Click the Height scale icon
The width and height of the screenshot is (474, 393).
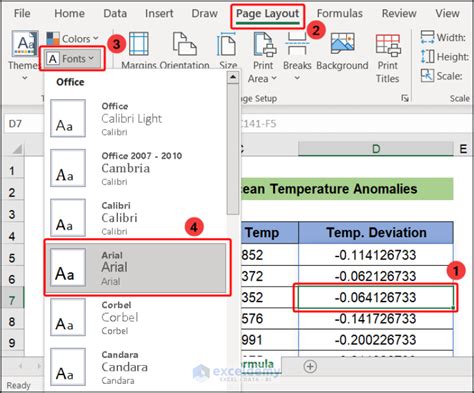427,56
